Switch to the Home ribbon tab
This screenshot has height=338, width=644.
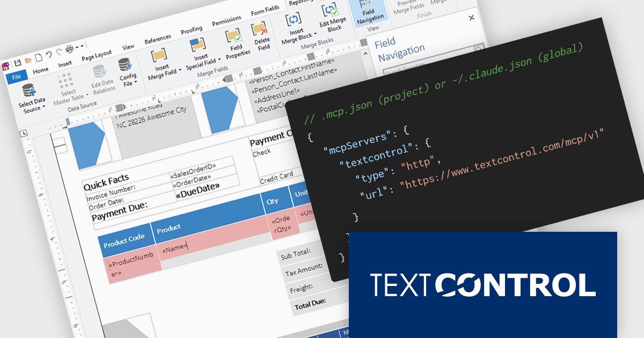41,69
